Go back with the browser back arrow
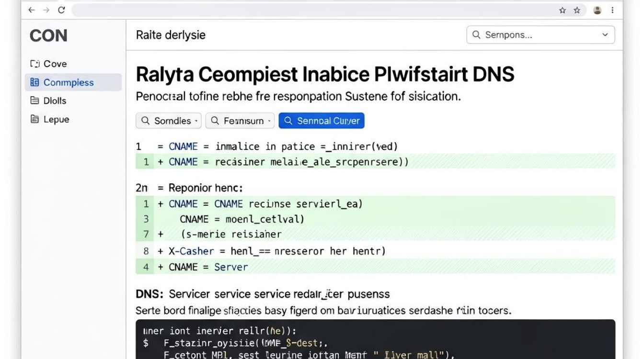 click(32, 10)
